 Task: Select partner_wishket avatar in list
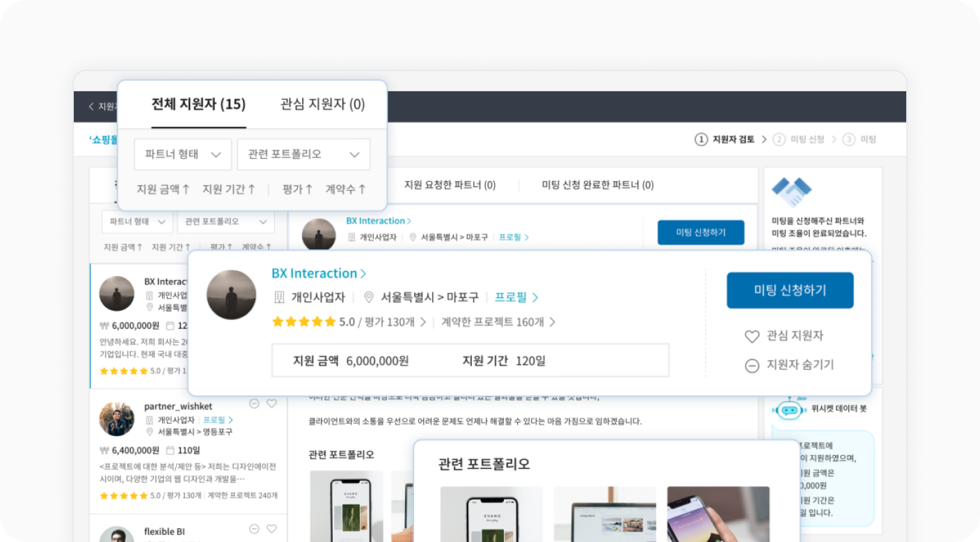[x=117, y=419]
